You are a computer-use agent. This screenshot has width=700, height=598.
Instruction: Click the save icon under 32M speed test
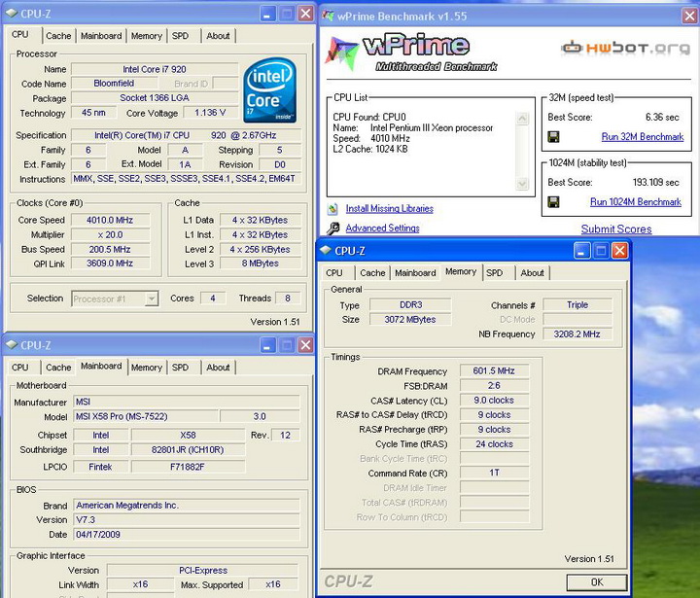553,137
